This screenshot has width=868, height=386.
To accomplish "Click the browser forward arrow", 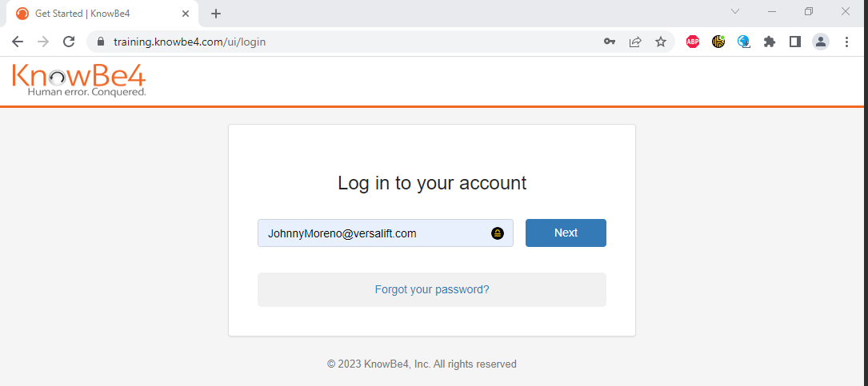I will click(x=43, y=42).
